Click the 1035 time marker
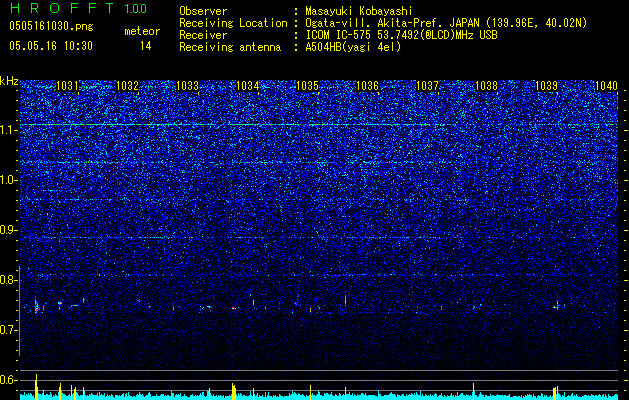Viewport: 629px width, 400px height. pyautogui.click(x=307, y=86)
